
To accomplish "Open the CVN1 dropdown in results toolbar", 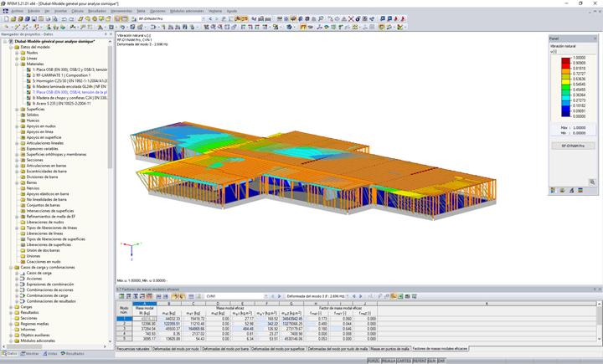I will pyautogui.click(x=265, y=296).
